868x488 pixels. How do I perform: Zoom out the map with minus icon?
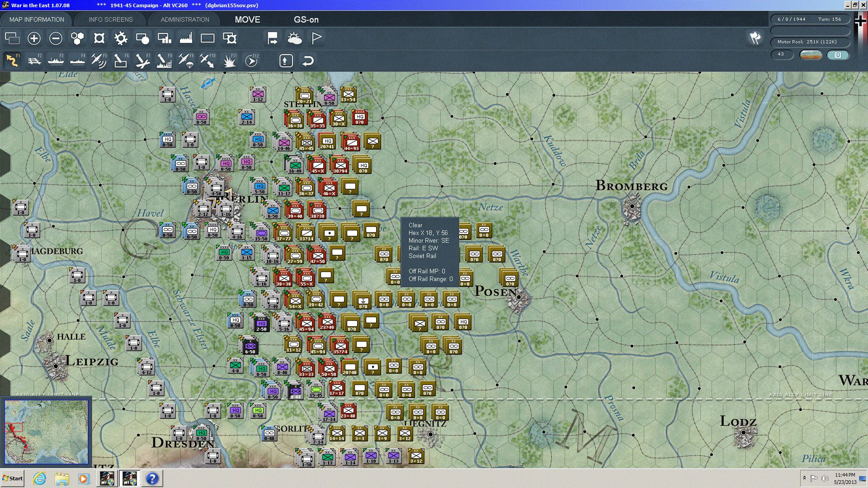(x=56, y=38)
